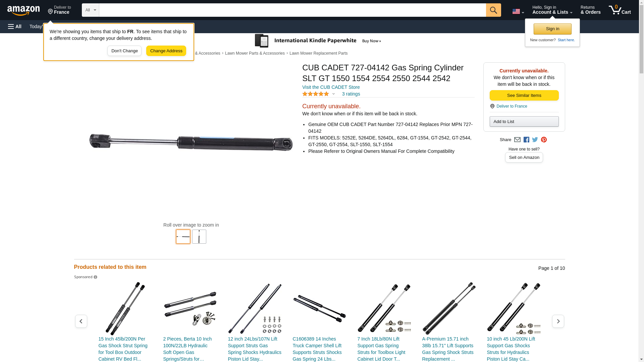
Task: Go to next related products page
Action: [x=558, y=321]
